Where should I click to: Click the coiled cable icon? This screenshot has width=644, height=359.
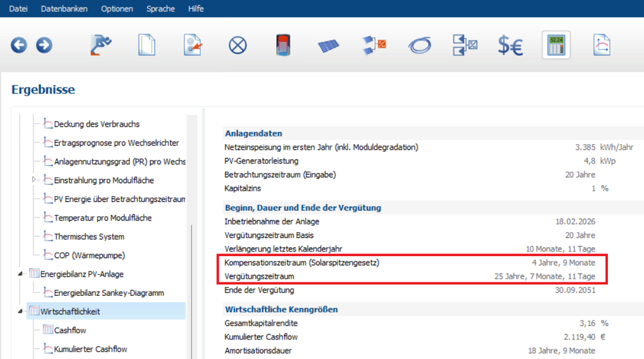(x=420, y=46)
